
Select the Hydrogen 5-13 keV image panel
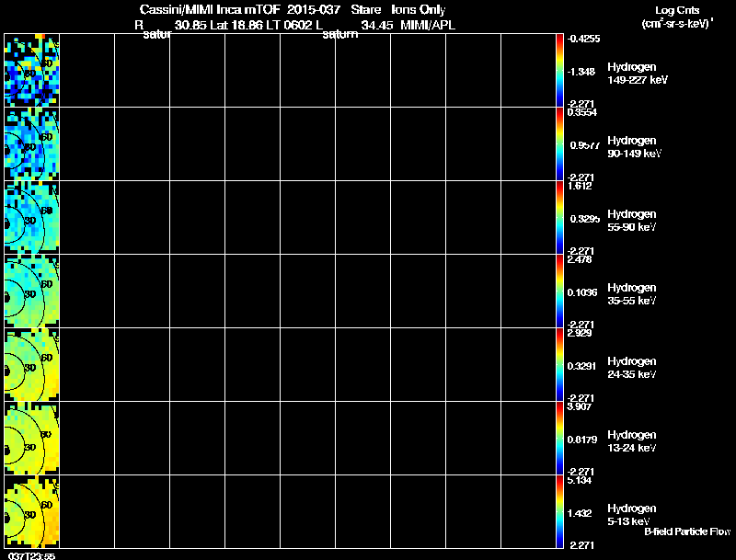coord(31,511)
